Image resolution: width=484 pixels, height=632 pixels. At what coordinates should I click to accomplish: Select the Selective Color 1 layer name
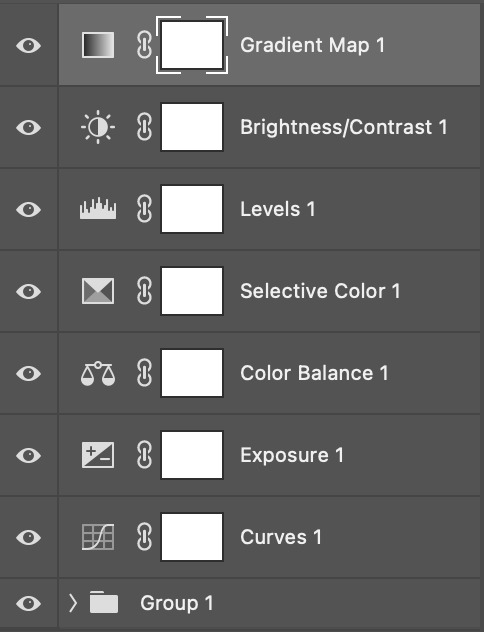click(320, 291)
